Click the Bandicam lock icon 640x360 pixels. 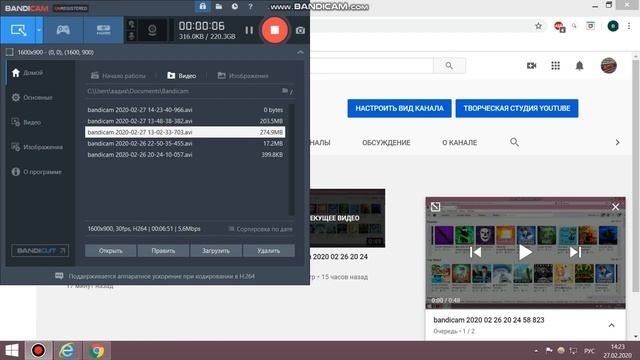point(202,7)
